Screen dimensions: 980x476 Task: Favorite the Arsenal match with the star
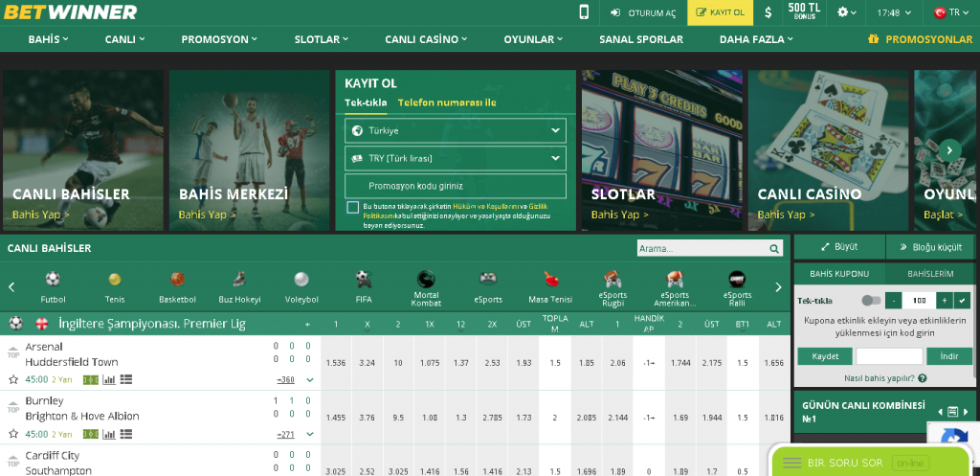[x=13, y=379]
